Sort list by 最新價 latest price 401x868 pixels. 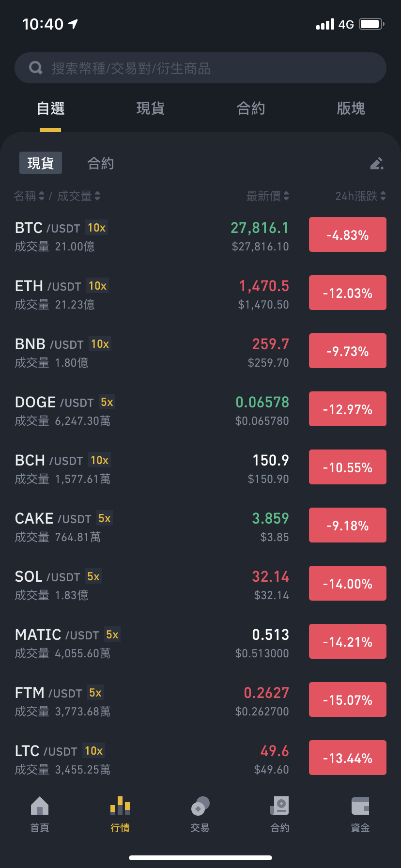point(268,196)
